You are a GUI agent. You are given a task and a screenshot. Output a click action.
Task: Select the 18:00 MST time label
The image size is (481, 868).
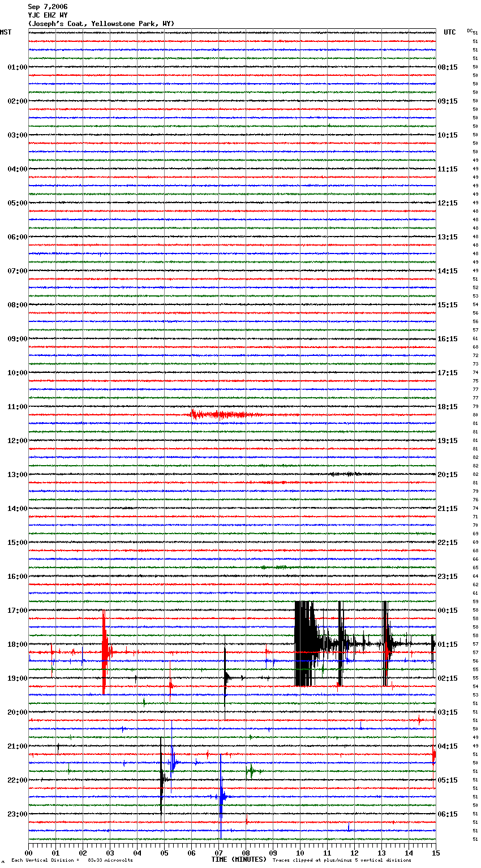coord(17,644)
